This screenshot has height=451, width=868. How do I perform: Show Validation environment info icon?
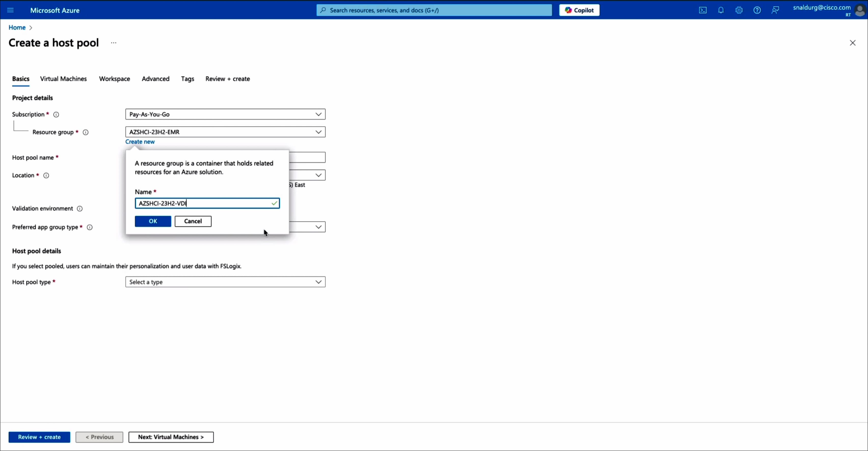(79, 209)
